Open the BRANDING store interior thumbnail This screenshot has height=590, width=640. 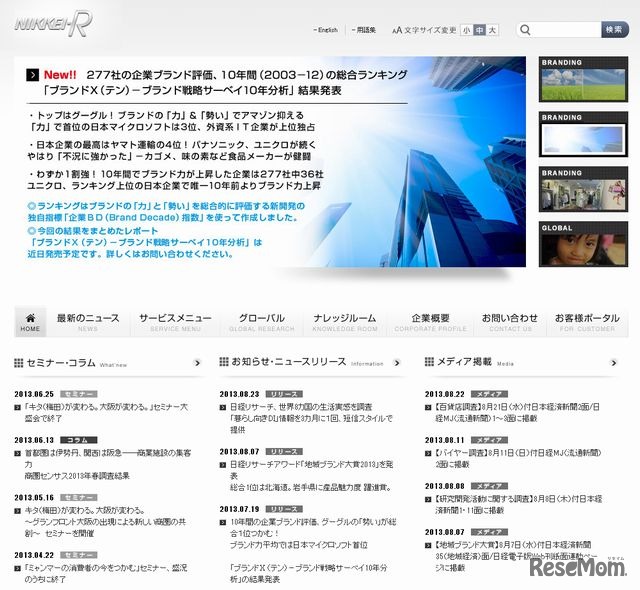(583, 189)
